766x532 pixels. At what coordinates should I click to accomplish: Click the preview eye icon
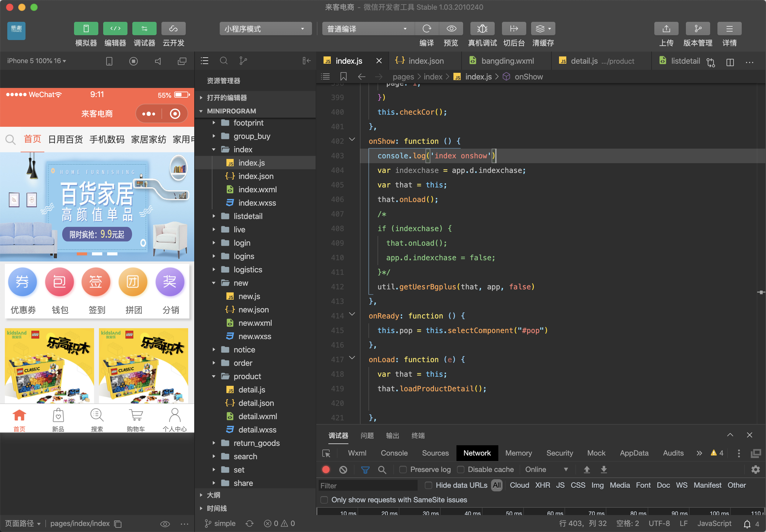451,29
